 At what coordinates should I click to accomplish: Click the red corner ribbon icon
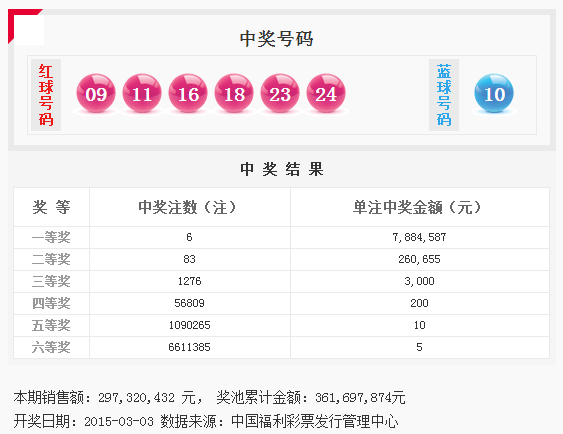click(x=22, y=22)
